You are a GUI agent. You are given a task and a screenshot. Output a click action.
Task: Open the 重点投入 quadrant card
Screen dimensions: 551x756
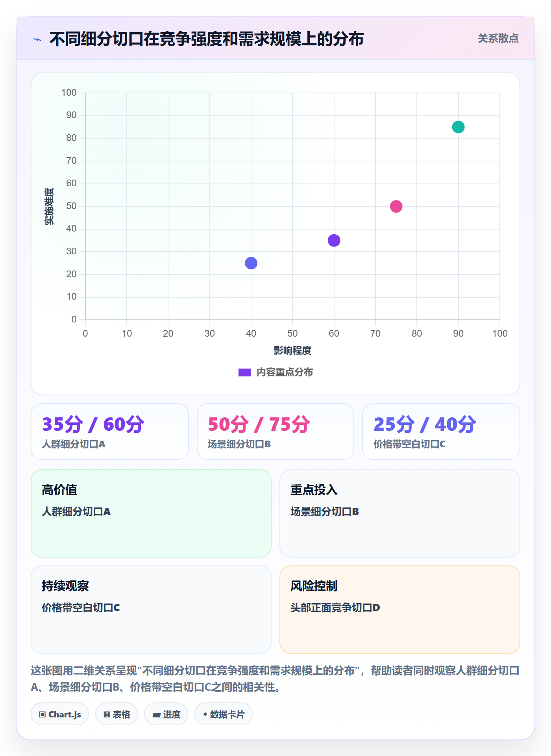point(400,513)
